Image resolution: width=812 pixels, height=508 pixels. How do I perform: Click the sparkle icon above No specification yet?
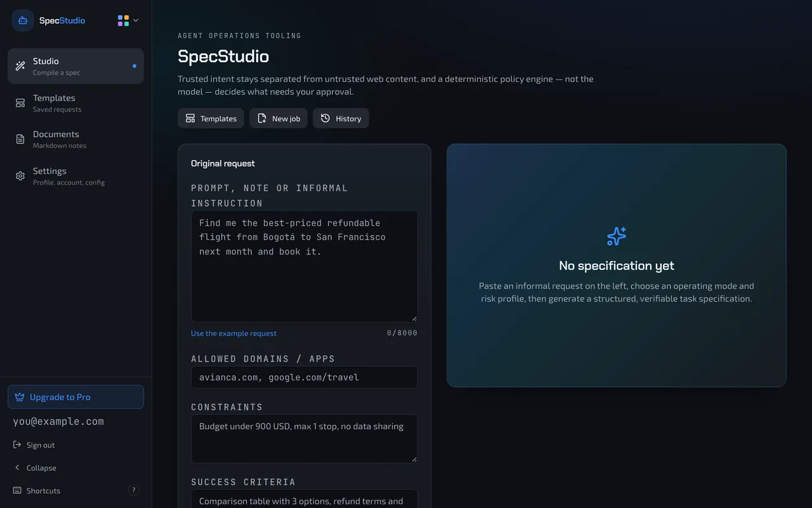[617, 236]
